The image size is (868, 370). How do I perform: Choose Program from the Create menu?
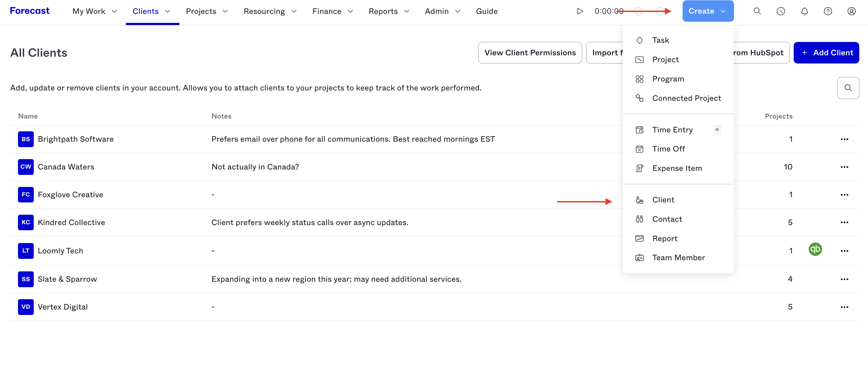(678, 79)
